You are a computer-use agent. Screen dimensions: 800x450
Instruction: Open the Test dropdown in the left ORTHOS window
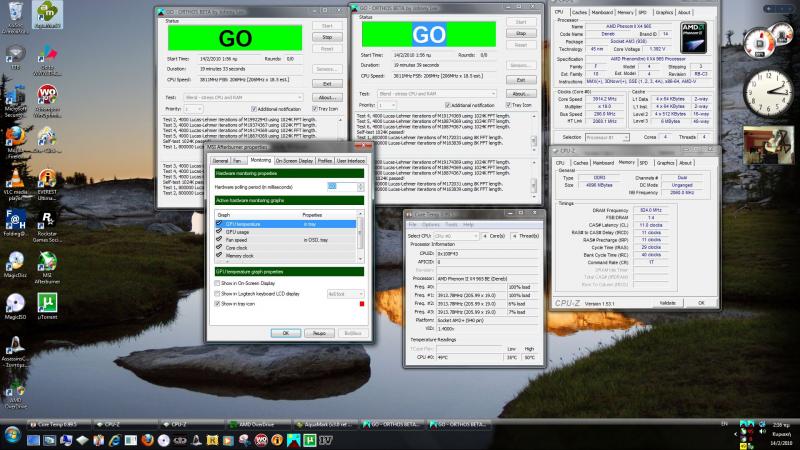pyautogui.click(x=243, y=97)
